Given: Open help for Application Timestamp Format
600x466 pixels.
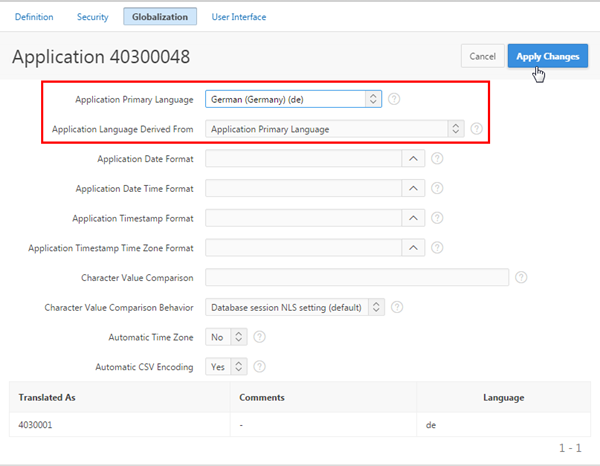Looking at the screenshot, I should click(x=437, y=217).
